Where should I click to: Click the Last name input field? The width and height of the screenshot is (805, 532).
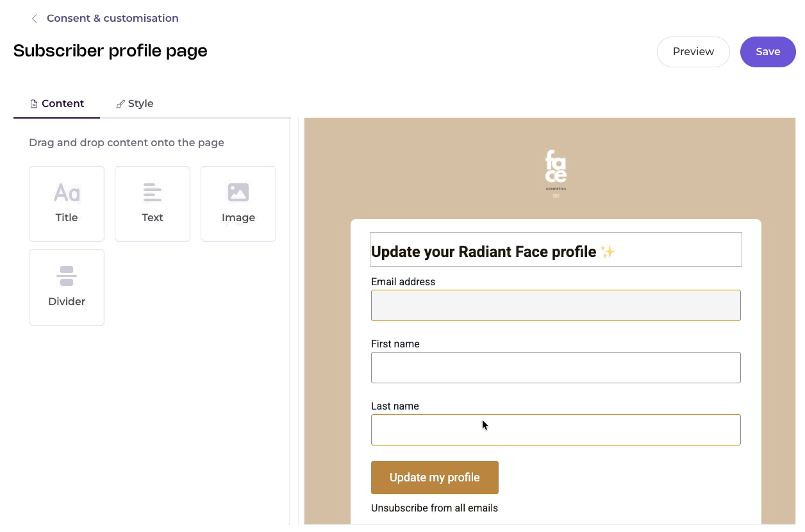tap(556, 429)
